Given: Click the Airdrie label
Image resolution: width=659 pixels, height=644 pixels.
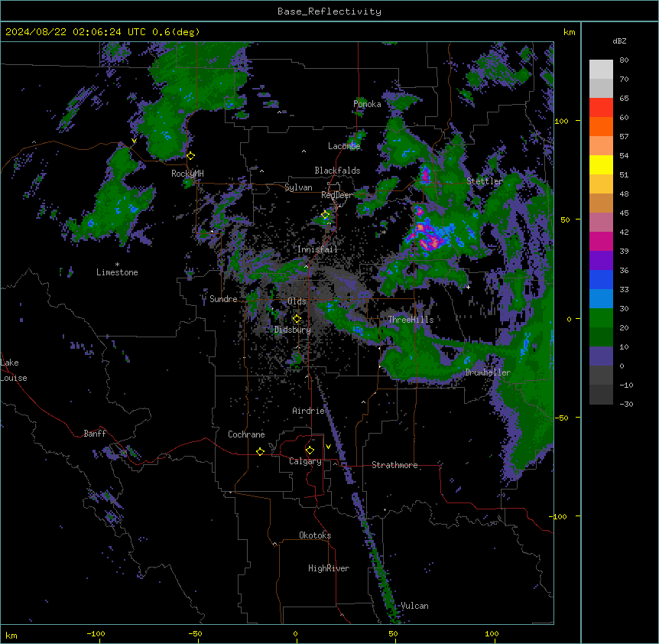Looking at the screenshot, I should pyautogui.click(x=308, y=411).
